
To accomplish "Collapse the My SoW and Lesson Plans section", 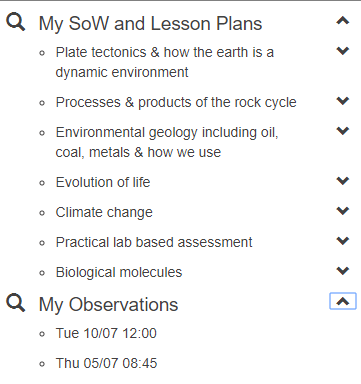I will click(x=343, y=21).
